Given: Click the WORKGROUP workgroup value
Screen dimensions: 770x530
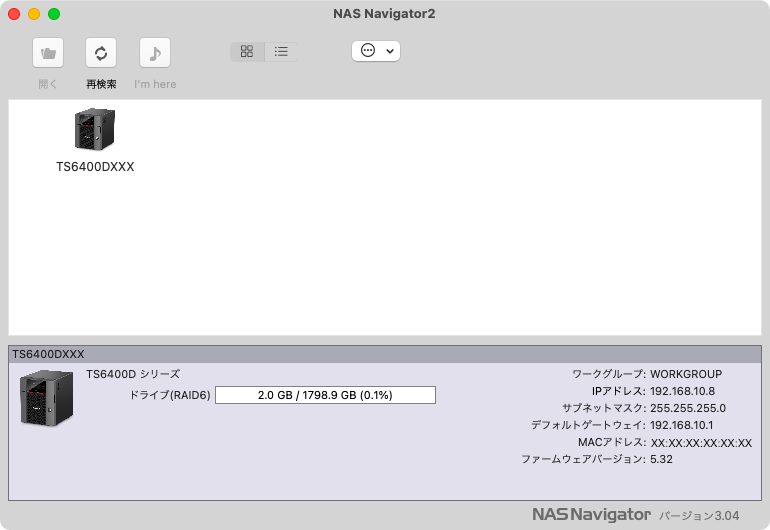Looking at the screenshot, I should tap(685, 374).
